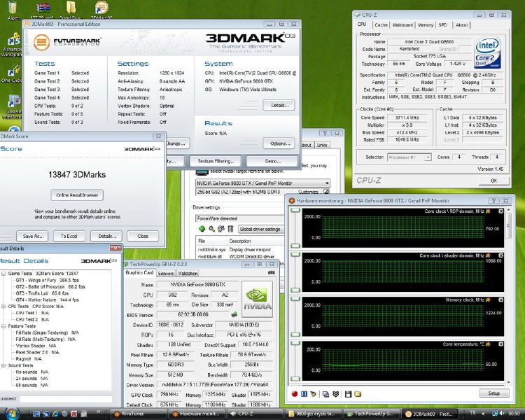Open the Global driver settings dropdown
Screen dimensions: 525x420
261,229
